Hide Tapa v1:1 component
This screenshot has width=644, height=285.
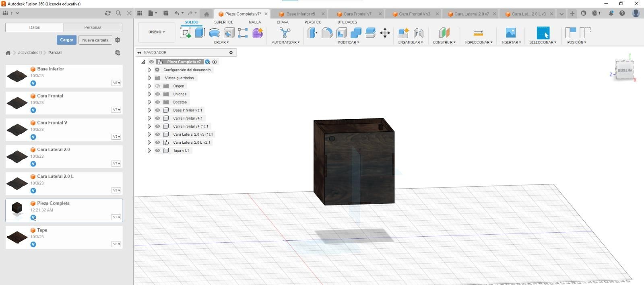point(157,150)
